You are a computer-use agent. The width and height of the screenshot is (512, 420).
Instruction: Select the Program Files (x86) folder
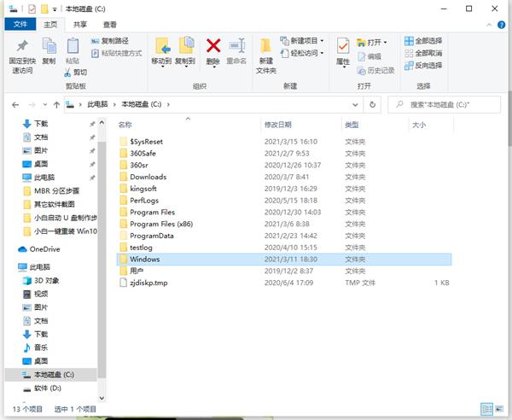tap(161, 224)
